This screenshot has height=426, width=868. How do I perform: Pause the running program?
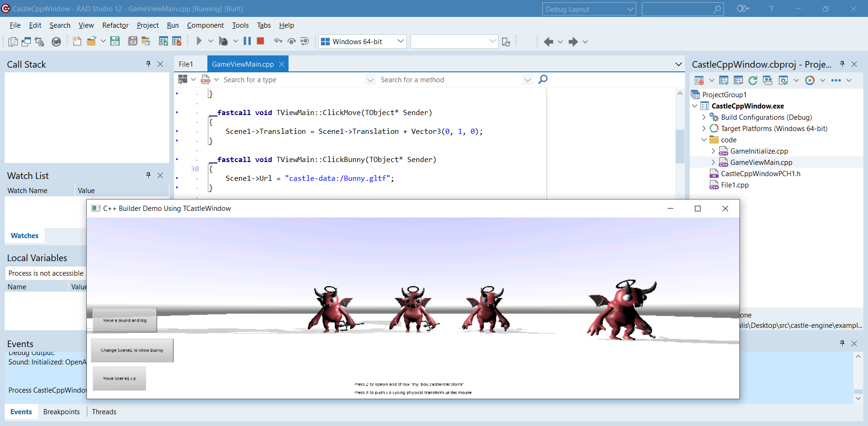point(247,41)
